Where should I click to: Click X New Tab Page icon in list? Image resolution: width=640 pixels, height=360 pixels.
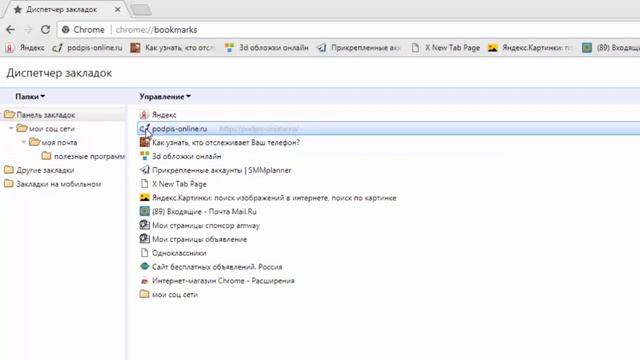point(144,184)
